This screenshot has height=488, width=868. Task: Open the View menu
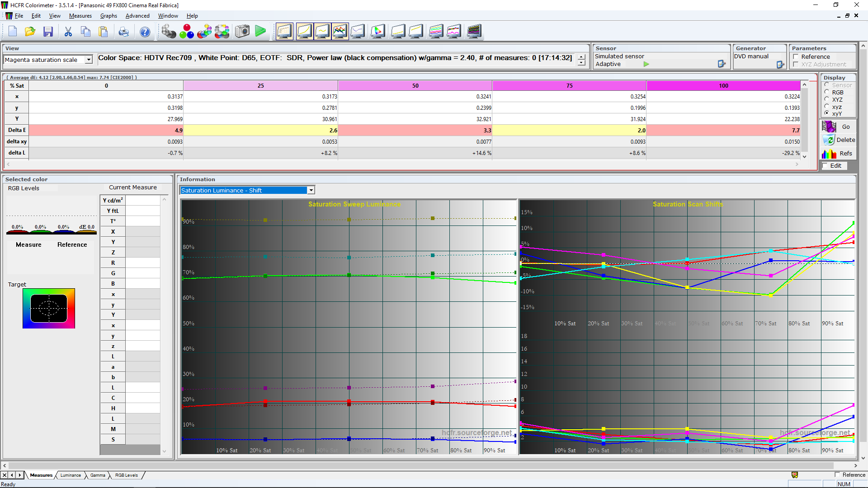[x=55, y=16]
